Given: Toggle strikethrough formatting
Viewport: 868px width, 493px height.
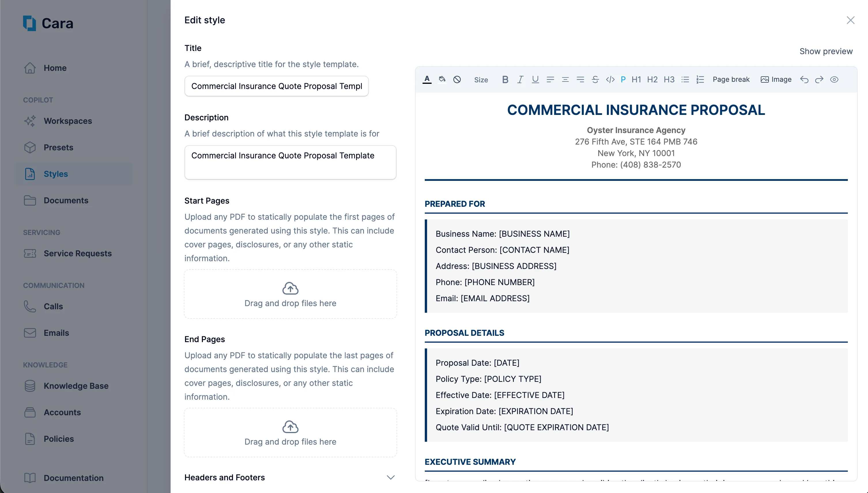Looking at the screenshot, I should click(595, 79).
